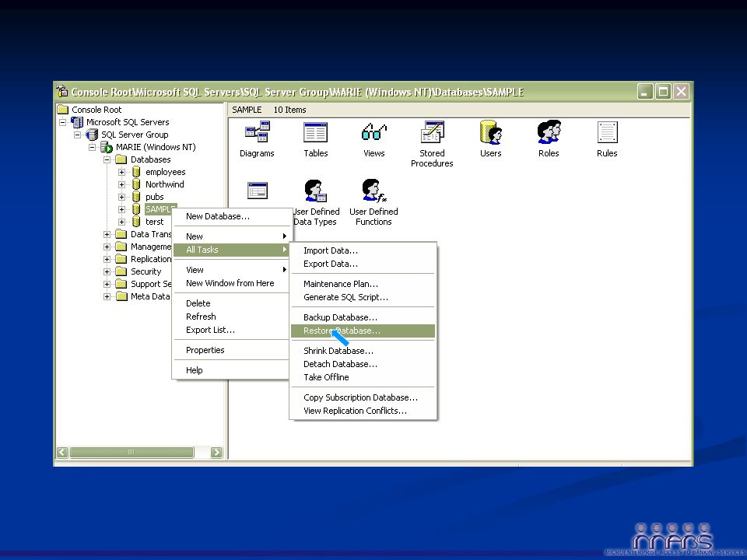
Task: Click the Meta Data folder icon
Action: click(121, 296)
